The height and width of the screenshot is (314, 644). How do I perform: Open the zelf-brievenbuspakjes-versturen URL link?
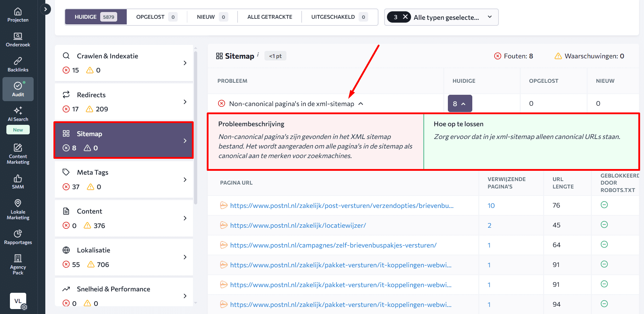[x=333, y=245]
